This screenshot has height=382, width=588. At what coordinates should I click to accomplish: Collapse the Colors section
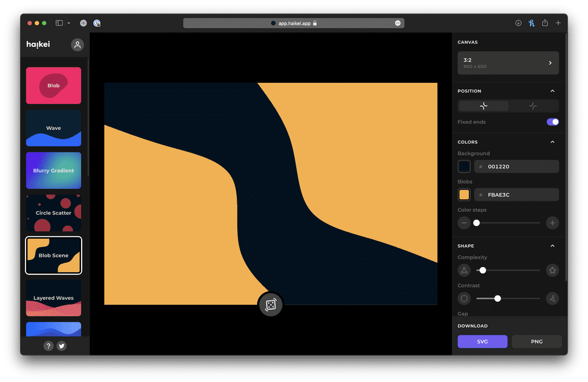pos(552,142)
